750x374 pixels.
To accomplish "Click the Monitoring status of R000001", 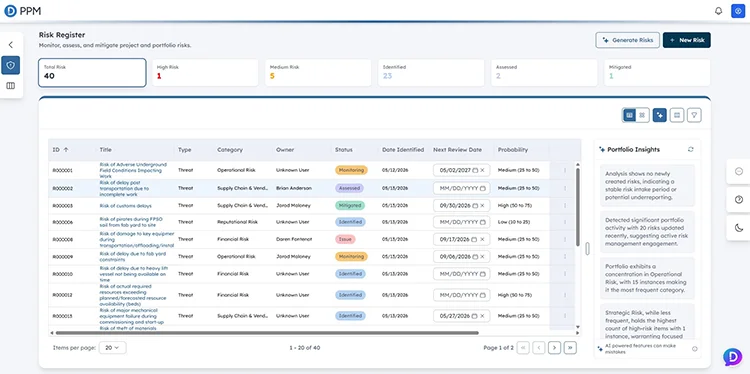I will [x=351, y=170].
